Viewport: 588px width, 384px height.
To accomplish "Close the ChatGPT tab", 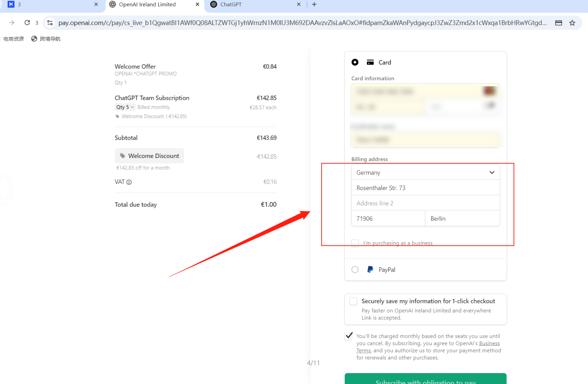I will [298, 4].
